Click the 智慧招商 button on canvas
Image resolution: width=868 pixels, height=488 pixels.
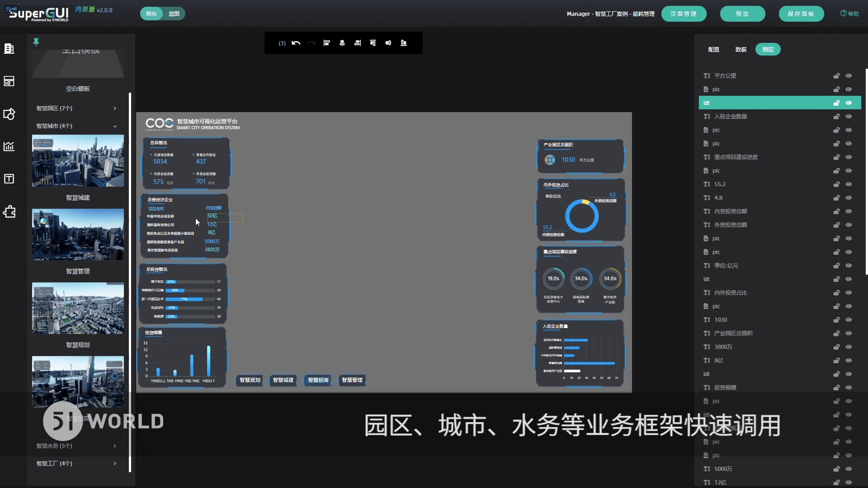pos(318,380)
